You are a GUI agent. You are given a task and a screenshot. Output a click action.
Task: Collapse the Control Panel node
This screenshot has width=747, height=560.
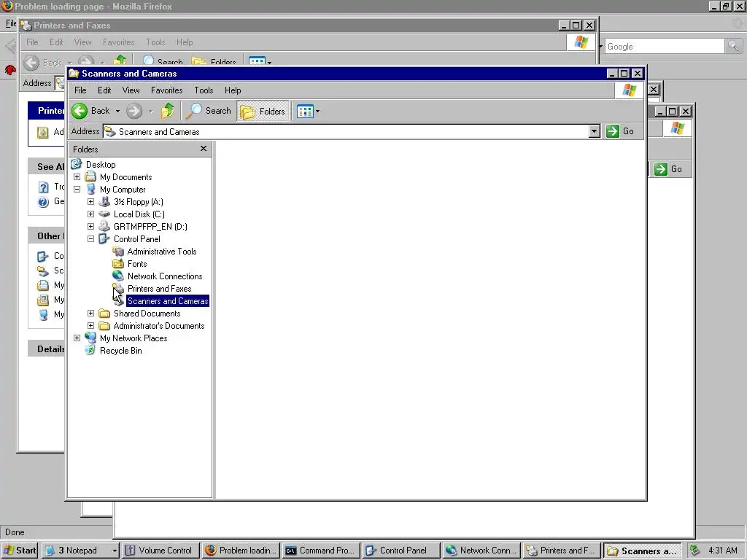(x=90, y=238)
